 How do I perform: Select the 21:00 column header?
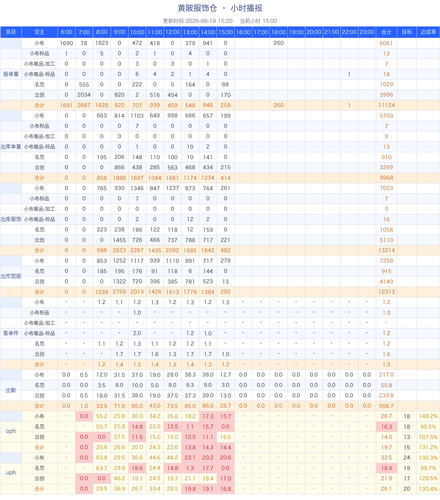click(331, 32)
